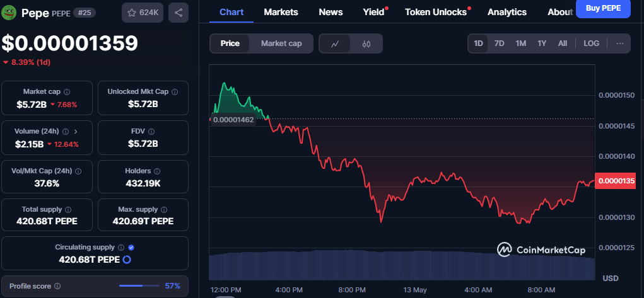Click the 37.6% Vol/Mkt Cap value
Screen dimensions: 644x298
tap(47, 183)
